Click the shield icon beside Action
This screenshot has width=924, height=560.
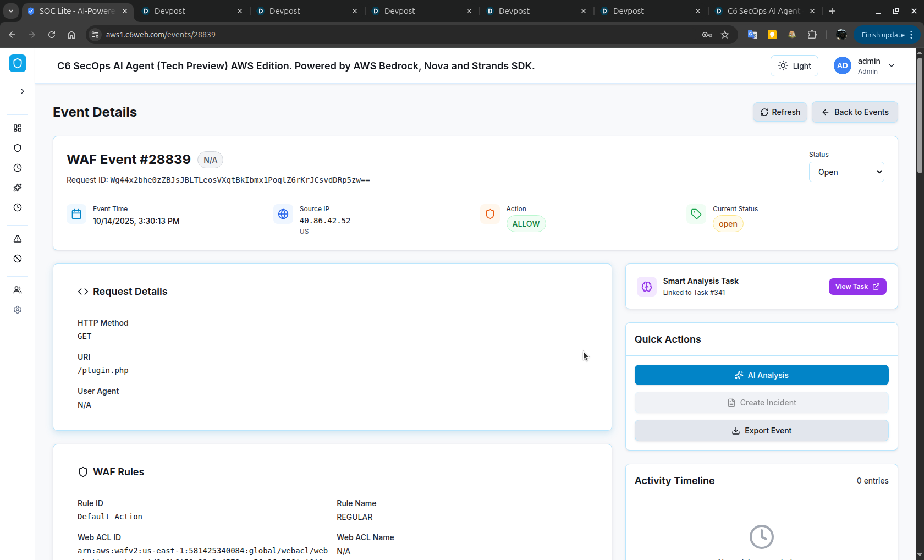490,214
